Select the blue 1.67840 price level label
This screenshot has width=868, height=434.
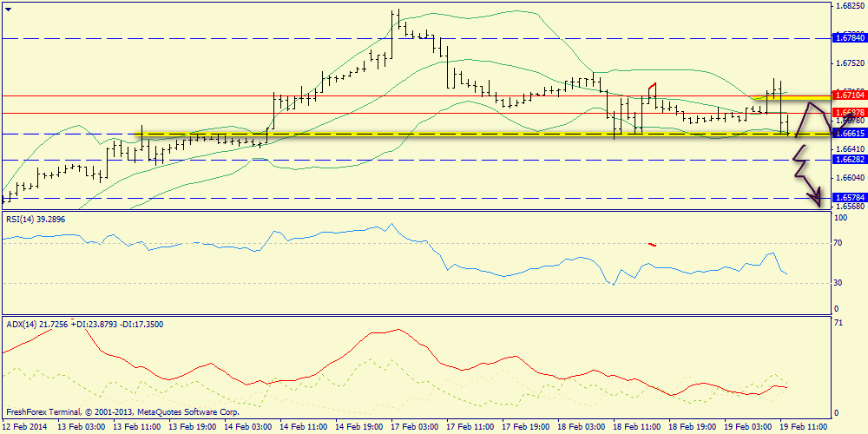(849, 39)
